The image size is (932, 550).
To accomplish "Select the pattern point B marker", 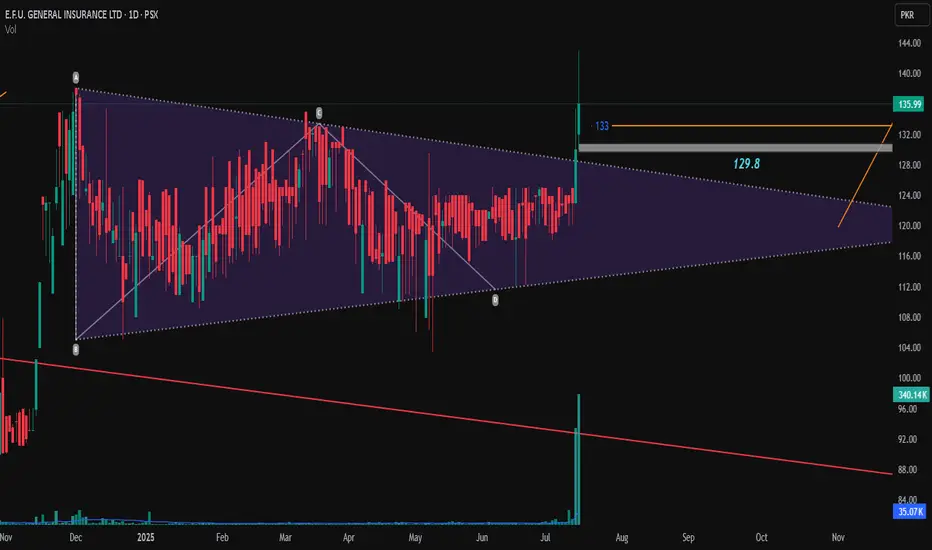I will pos(75,350).
